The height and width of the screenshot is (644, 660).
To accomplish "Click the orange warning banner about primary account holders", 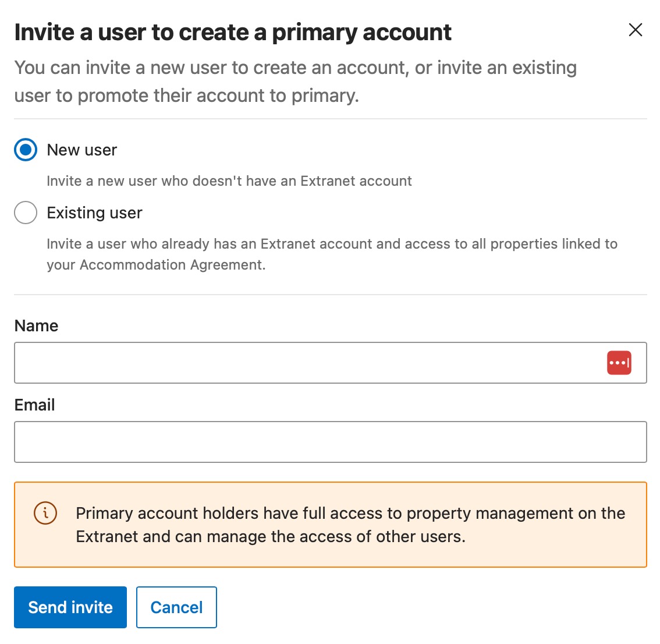I will (330, 524).
